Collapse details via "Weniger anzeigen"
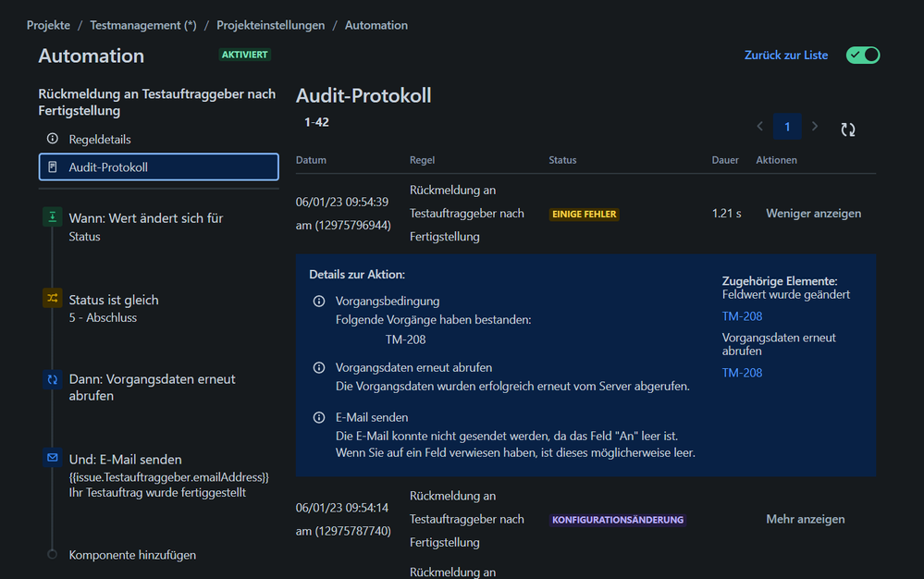This screenshot has height=579, width=924. point(812,213)
